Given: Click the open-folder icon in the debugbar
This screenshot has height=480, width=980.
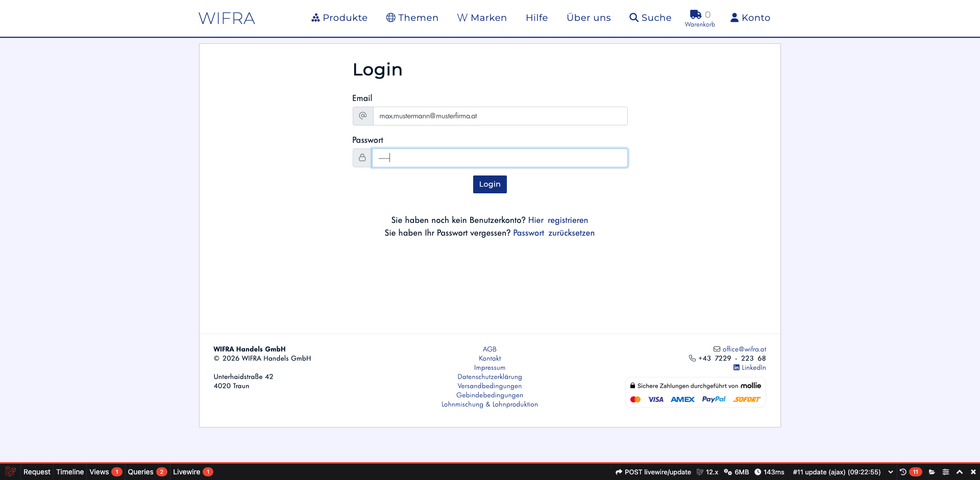Looking at the screenshot, I should pyautogui.click(x=932, y=472).
